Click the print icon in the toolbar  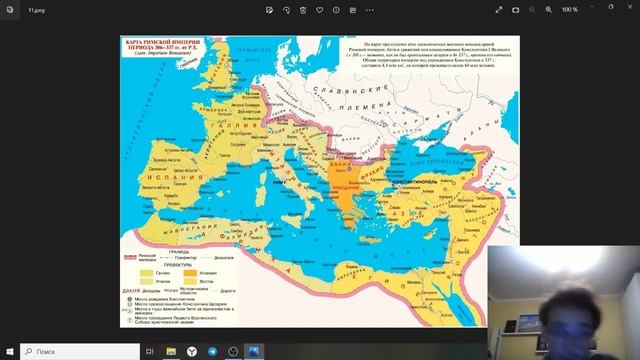click(x=353, y=10)
